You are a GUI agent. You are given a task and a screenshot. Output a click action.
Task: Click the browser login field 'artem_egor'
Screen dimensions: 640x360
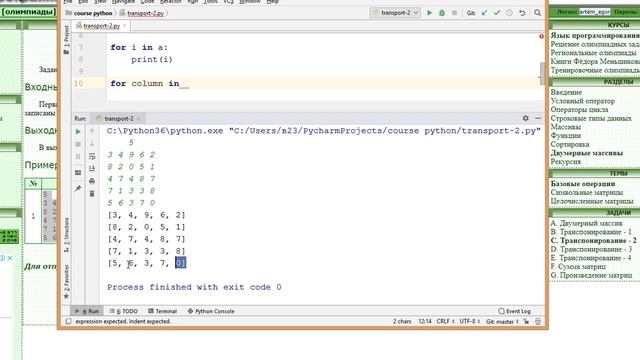(x=595, y=12)
